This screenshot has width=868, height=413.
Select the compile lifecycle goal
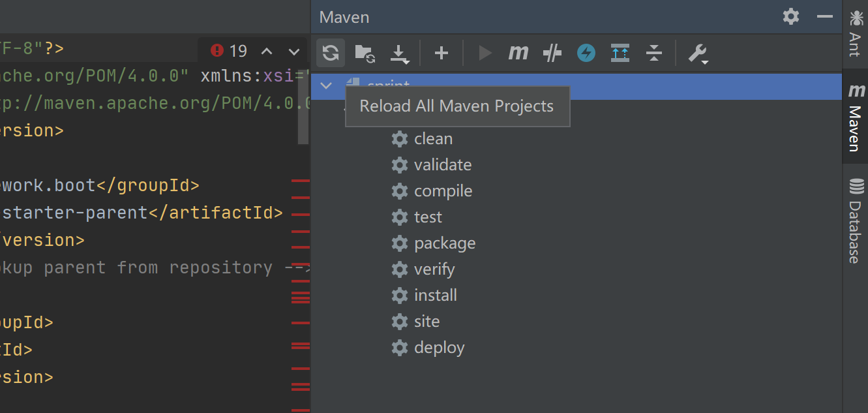coord(432,191)
